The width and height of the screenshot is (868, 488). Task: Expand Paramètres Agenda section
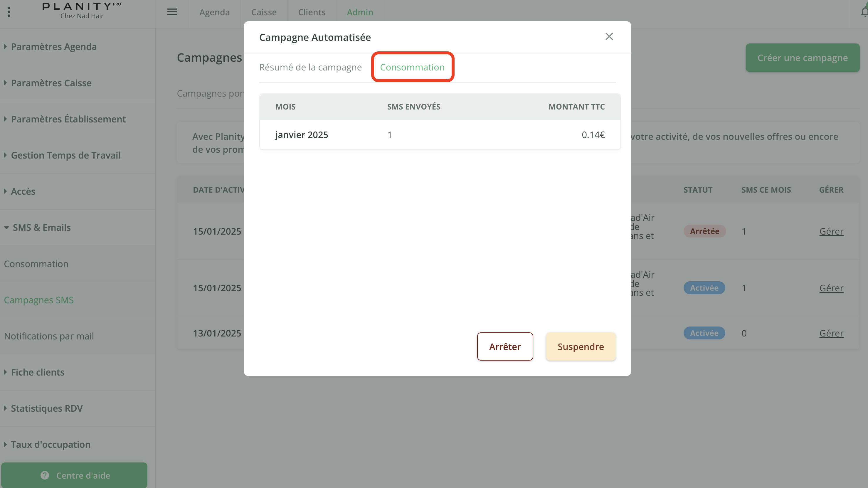point(53,46)
